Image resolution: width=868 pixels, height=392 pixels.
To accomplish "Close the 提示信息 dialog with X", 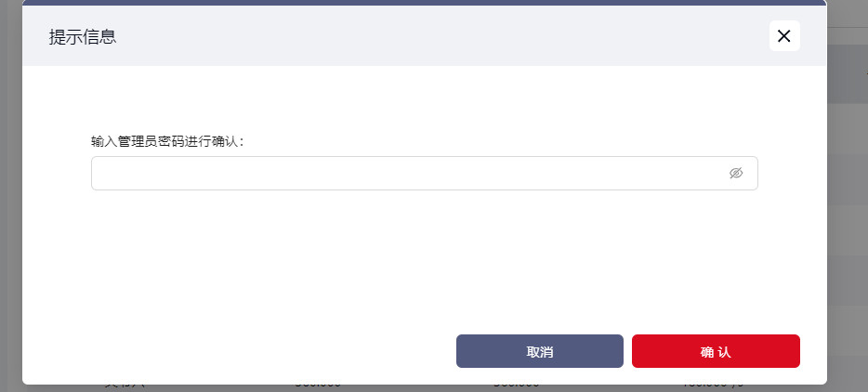I will coord(783,36).
